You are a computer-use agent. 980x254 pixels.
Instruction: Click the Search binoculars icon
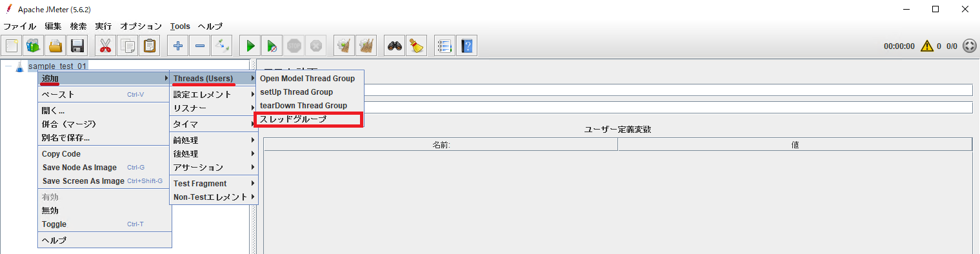click(394, 46)
